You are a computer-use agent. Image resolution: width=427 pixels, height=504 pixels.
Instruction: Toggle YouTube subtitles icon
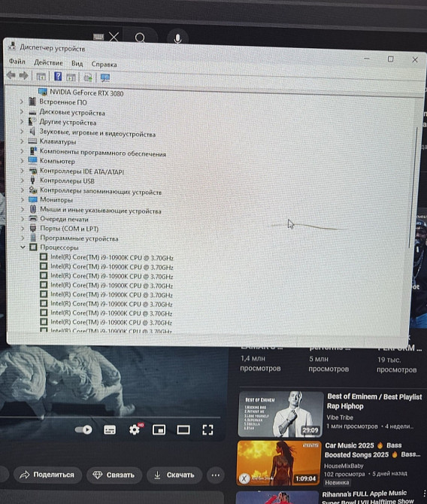coord(110,430)
